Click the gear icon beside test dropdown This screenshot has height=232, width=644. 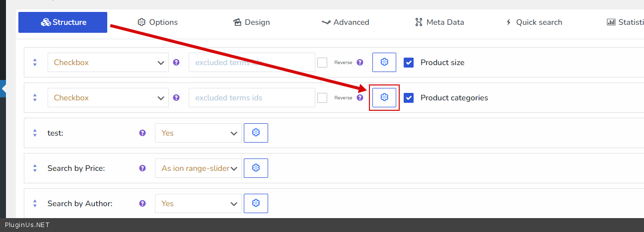[256, 133]
